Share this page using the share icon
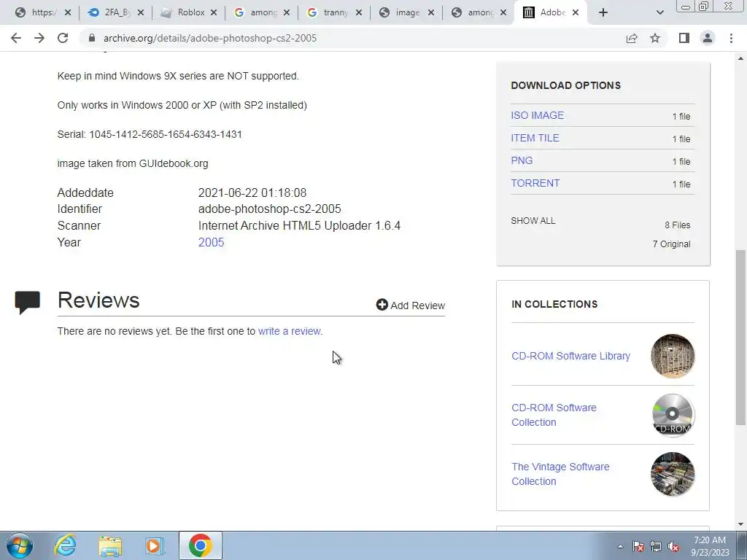 pyautogui.click(x=632, y=38)
